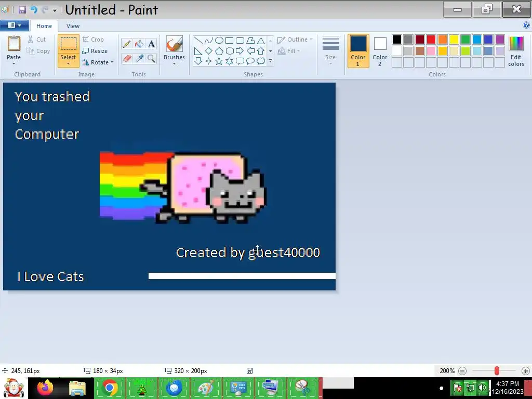Viewport: 532px width, 399px height.
Task: Pick the yellow color swatch
Action: [x=454, y=39]
